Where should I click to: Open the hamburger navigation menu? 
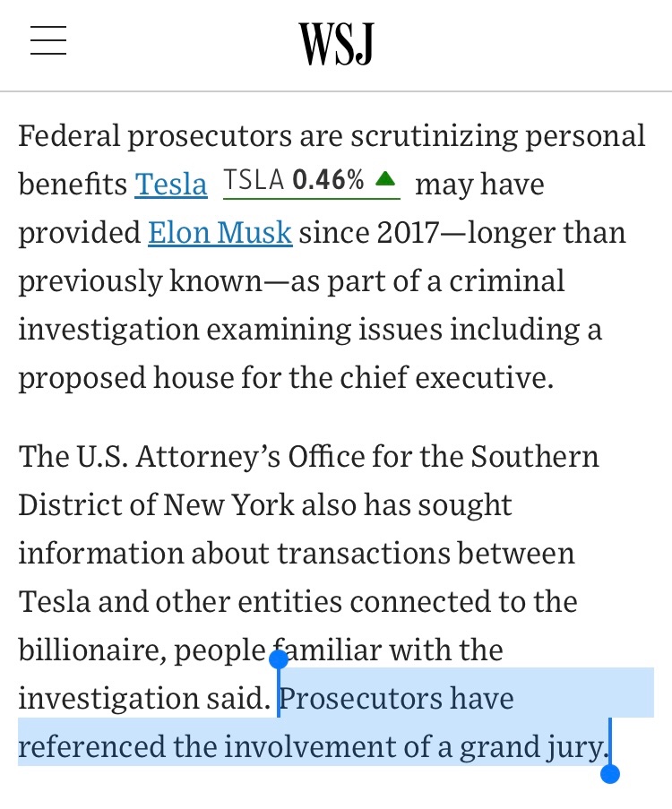coord(48,40)
